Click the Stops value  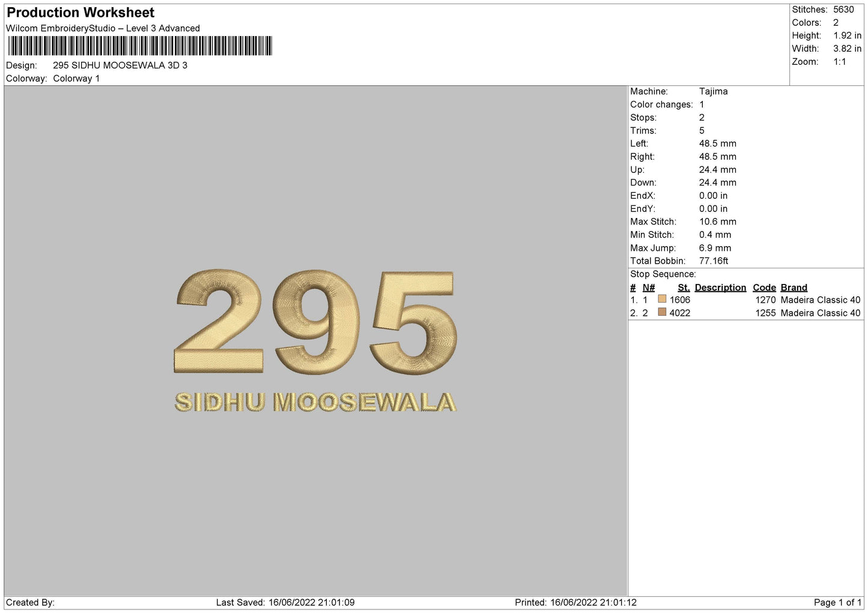702,118
